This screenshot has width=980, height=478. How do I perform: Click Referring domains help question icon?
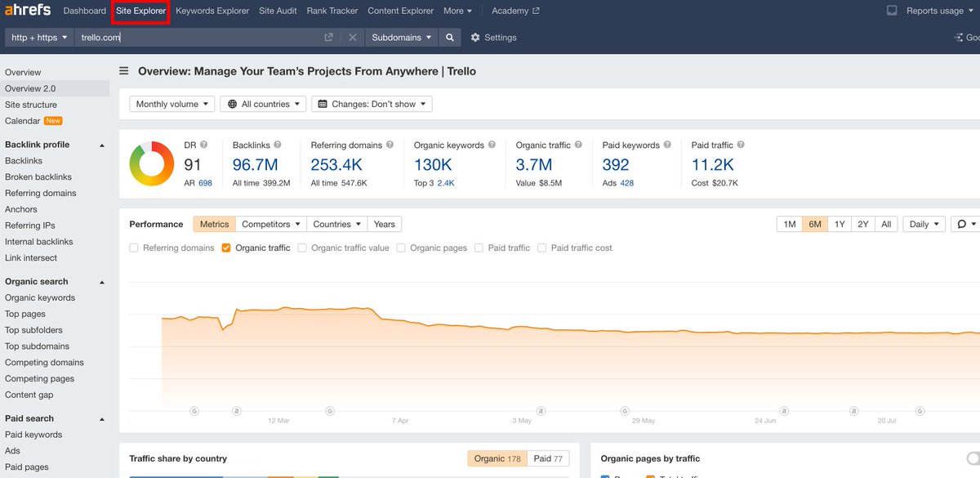tap(390, 145)
